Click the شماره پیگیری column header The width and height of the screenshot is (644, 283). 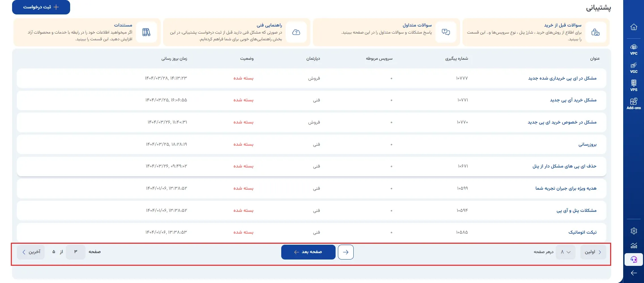456,59
